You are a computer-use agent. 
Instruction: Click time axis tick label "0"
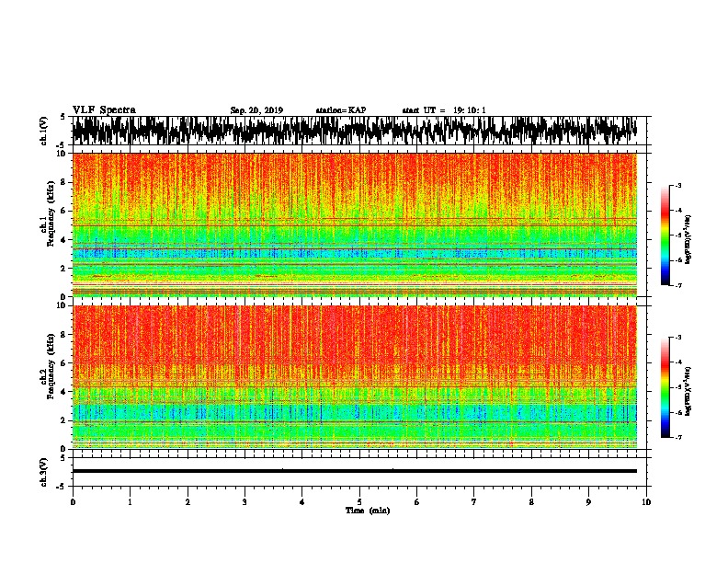point(73,502)
